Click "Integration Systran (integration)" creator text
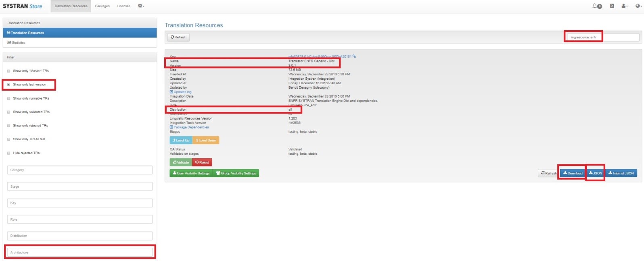The image size is (644, 261). tap(312, 79)
